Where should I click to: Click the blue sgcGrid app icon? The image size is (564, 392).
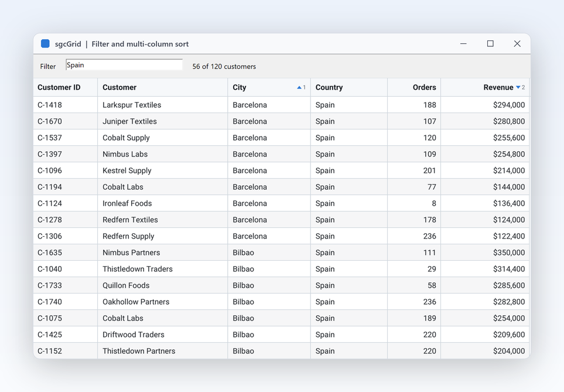click(45, 43)
